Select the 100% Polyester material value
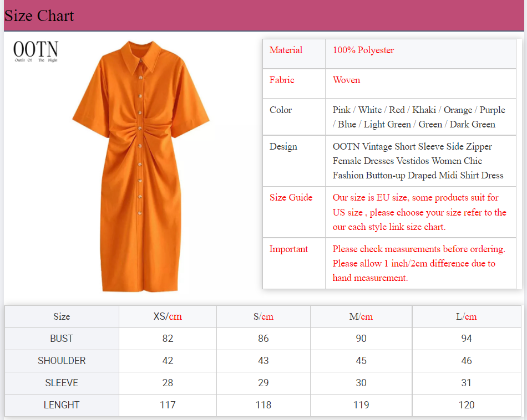Image resolution: width=527 pixels, height=420 pixels. [363, 50]
